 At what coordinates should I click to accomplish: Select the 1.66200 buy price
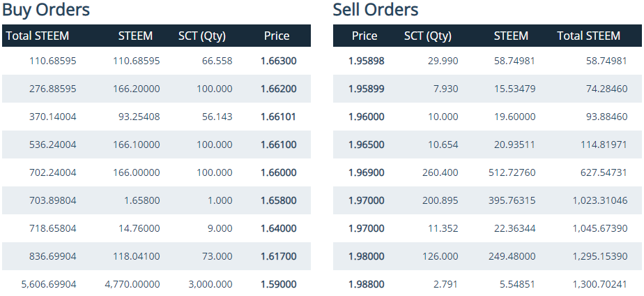[279, 89]
